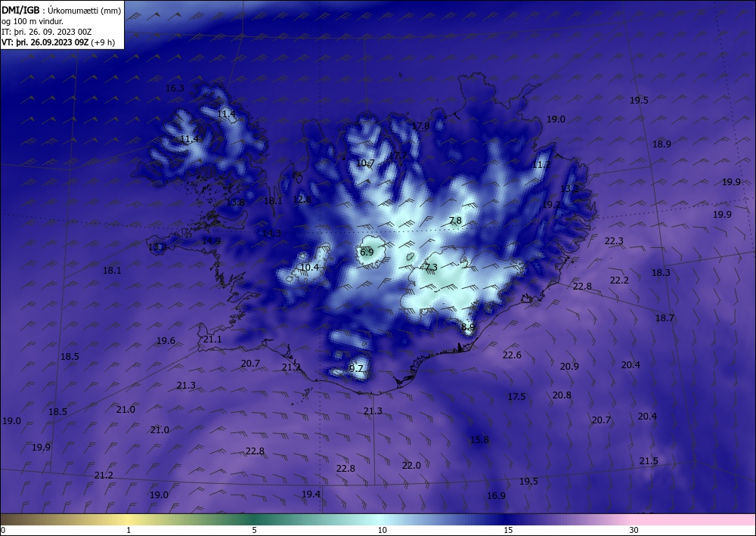Click the 18.9 value label
This screenshot has width=756, height=536.
tap(661, 144)
